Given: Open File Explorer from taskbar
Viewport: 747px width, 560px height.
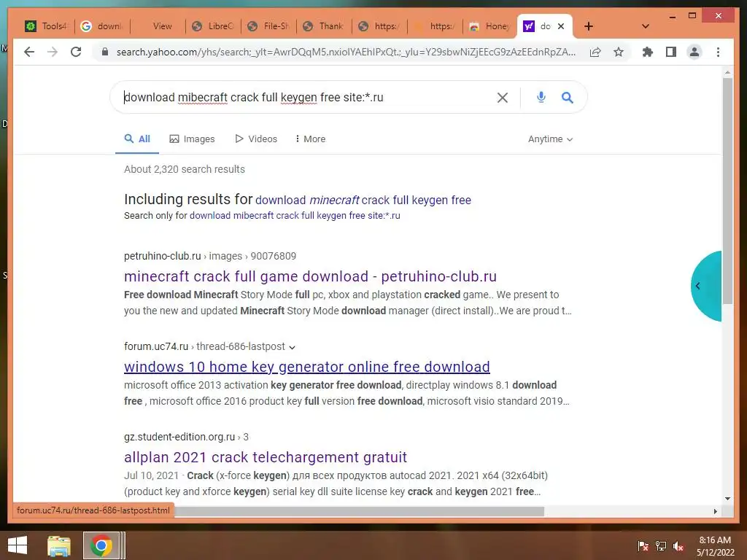Looking at the screenshot, I should point(58,545).
